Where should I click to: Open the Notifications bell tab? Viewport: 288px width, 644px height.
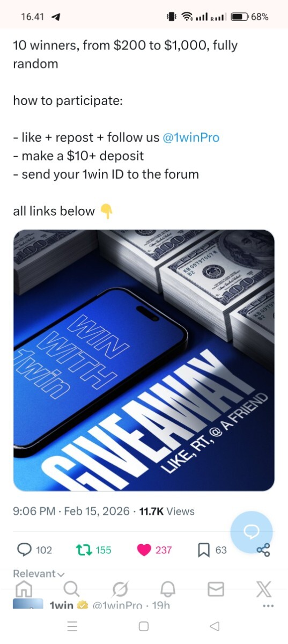168,589
